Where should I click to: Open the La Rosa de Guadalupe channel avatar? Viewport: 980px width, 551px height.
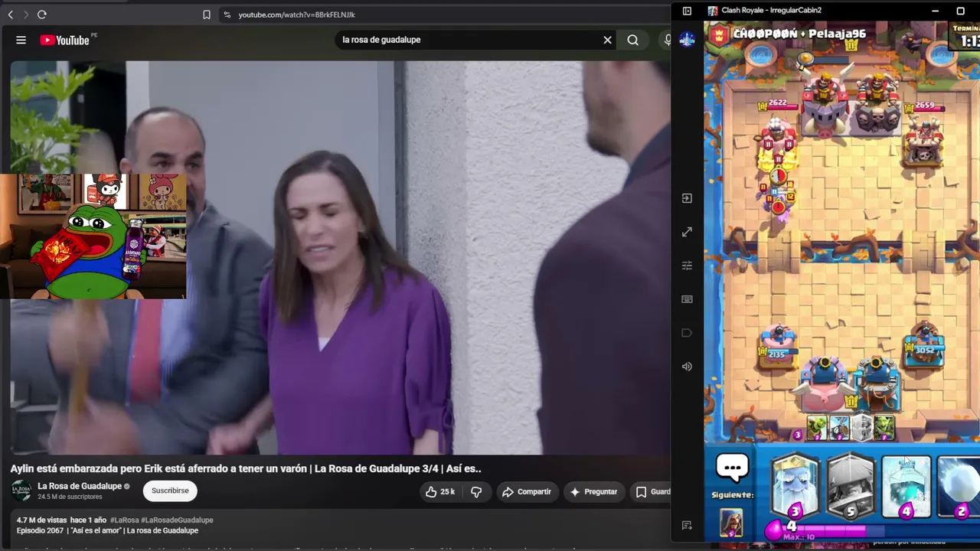coord(21,491)
